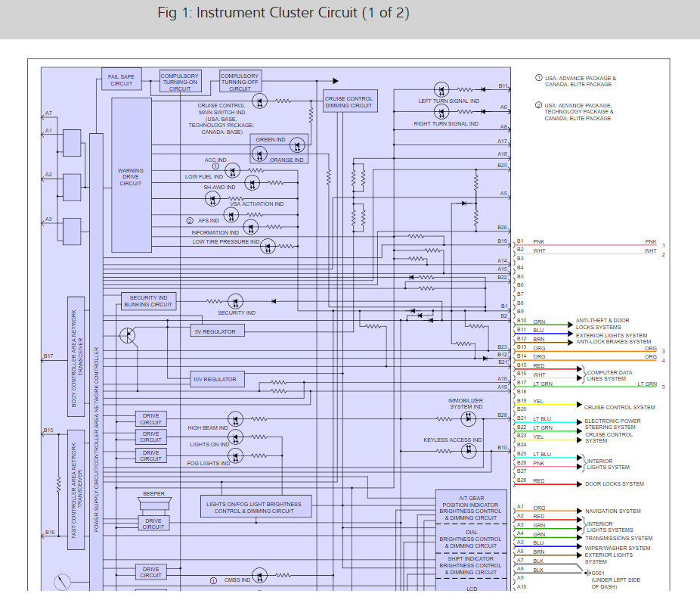Click the Anti-Theft & Door Locks Systems label

(x=602, y=324)
